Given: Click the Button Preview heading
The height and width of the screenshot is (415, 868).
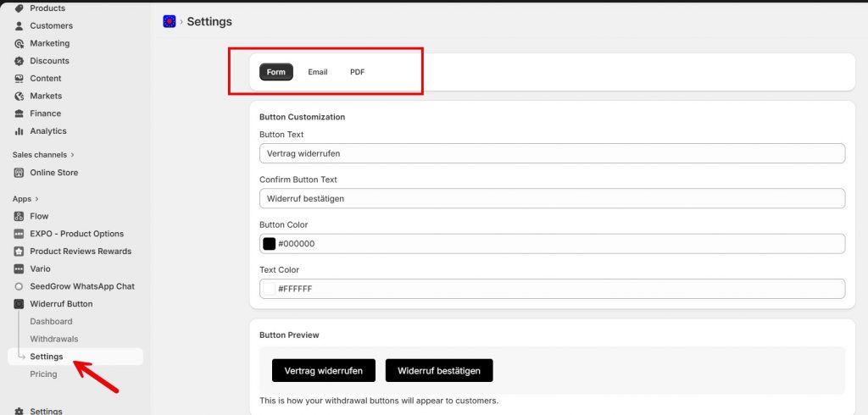Looking at the screenshot, I should tap(289, 335).
